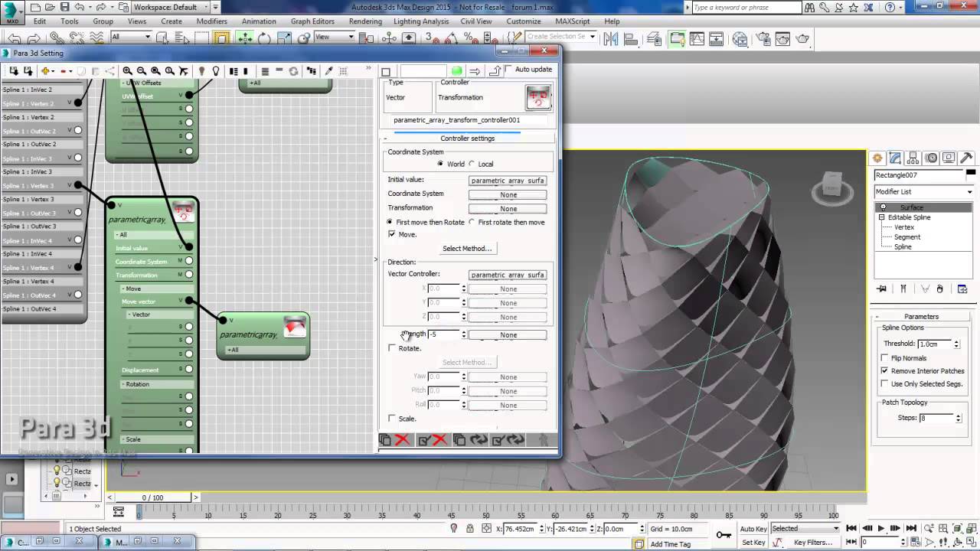Open the Animation menu
This screenshot has height=551, width=980.
[x=259, y=21]
